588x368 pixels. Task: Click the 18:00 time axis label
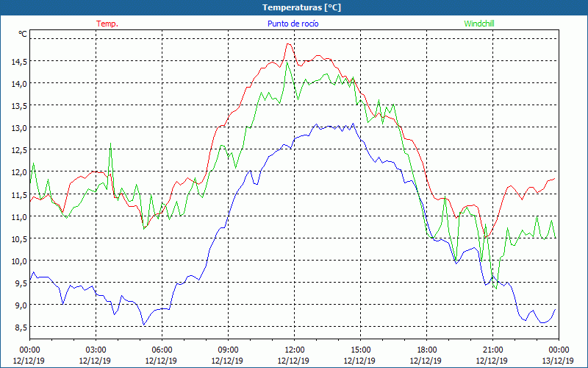(x=426, y=350)
